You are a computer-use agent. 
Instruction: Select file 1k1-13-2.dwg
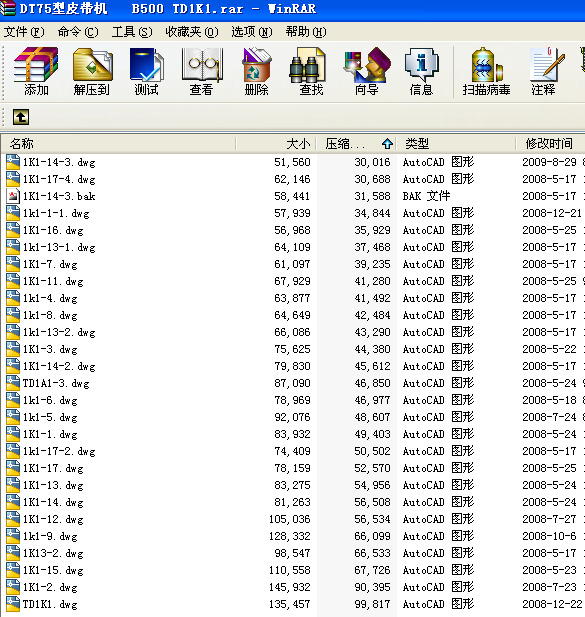(59, 332)
